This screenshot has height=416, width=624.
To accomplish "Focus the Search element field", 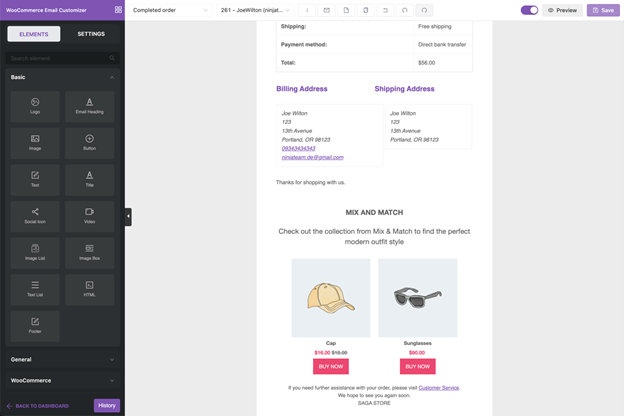I will 62,58.
